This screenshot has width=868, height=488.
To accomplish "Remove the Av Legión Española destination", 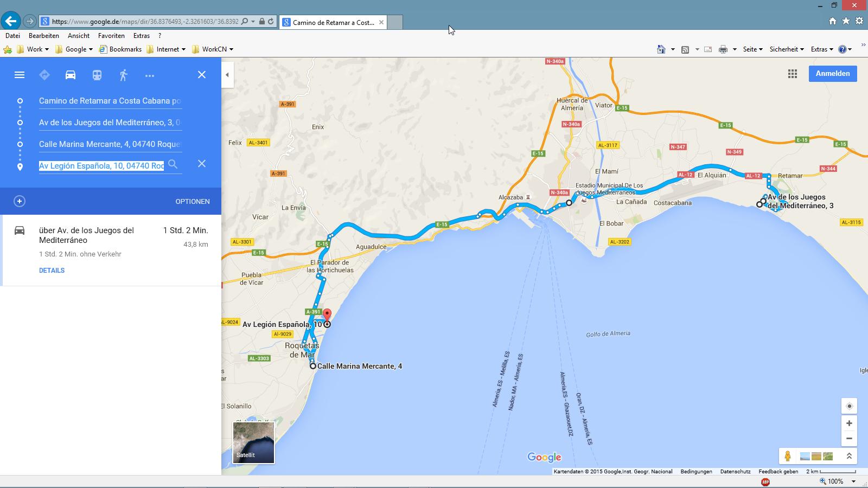I will pyautogui.click(x=202, y=164).
